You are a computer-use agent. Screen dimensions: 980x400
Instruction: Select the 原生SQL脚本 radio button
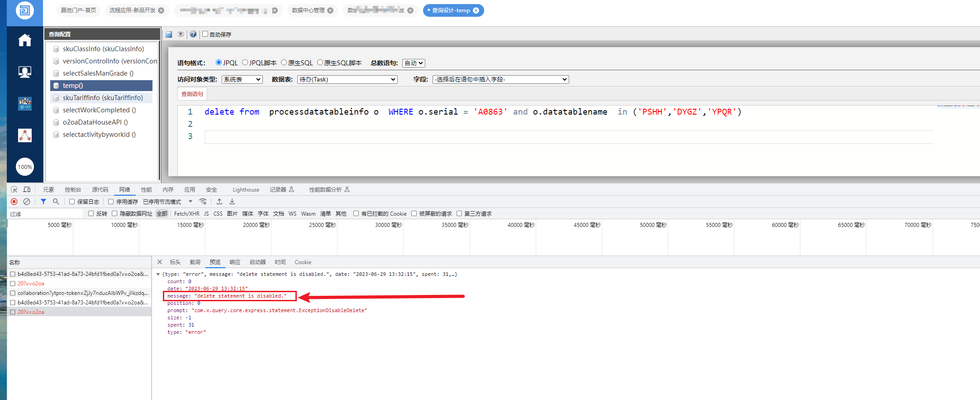(320, 63)
